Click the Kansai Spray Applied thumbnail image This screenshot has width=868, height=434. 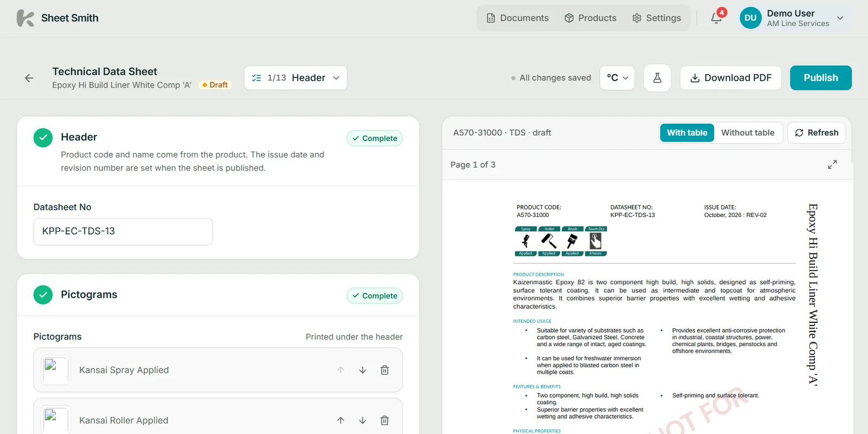tap(56, 370)
